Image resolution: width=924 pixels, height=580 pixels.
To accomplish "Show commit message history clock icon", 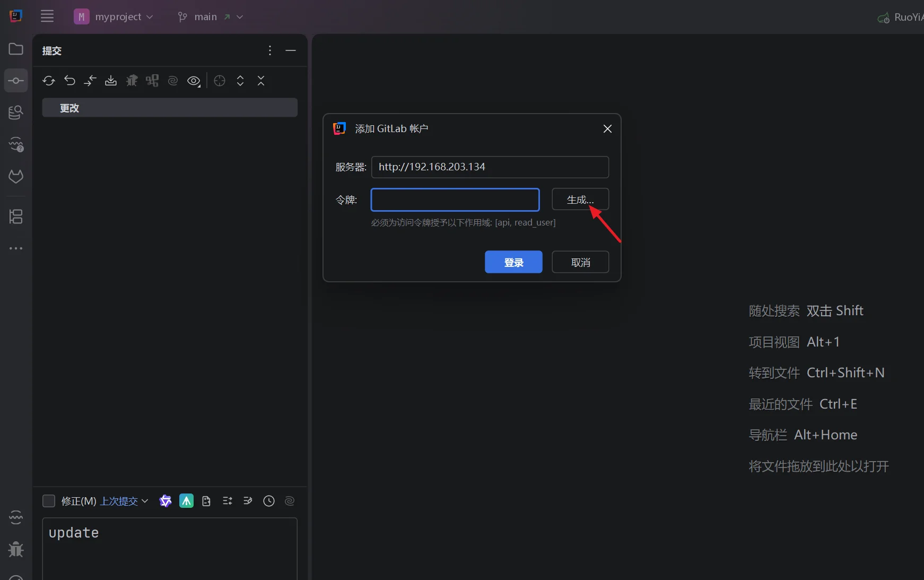I will point(269,501).
